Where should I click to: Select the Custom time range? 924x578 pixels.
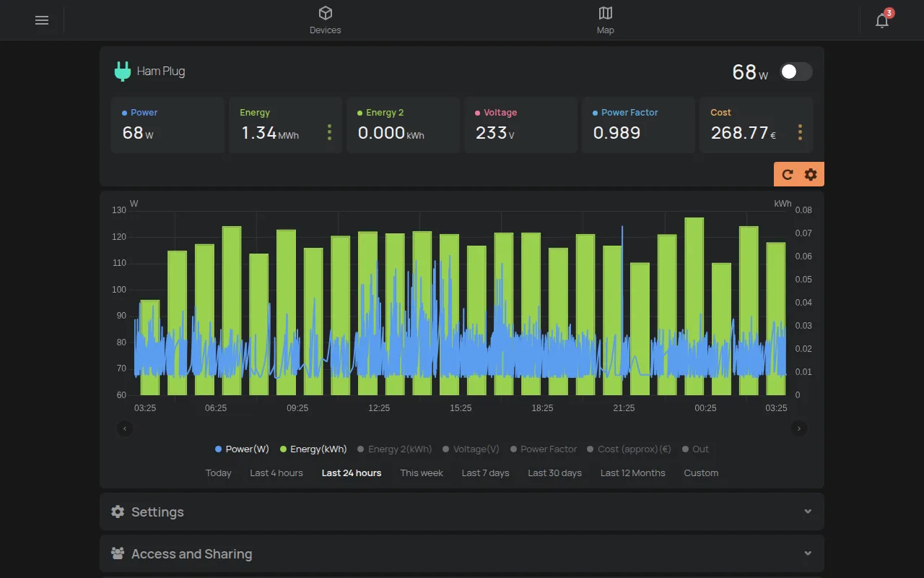coord(701,473)
